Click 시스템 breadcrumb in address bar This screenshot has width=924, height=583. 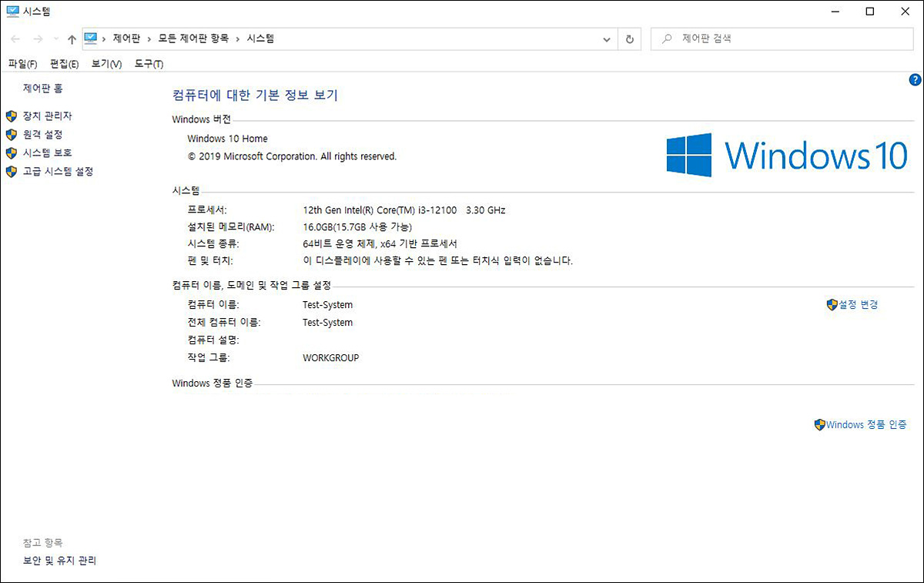pyautogui.click(x=260, y=39)
